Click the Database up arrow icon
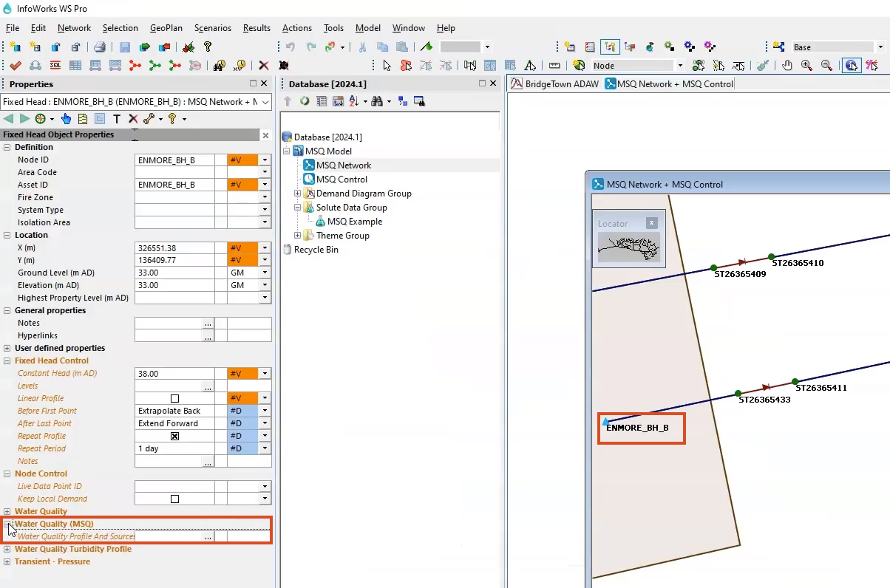 288,100
